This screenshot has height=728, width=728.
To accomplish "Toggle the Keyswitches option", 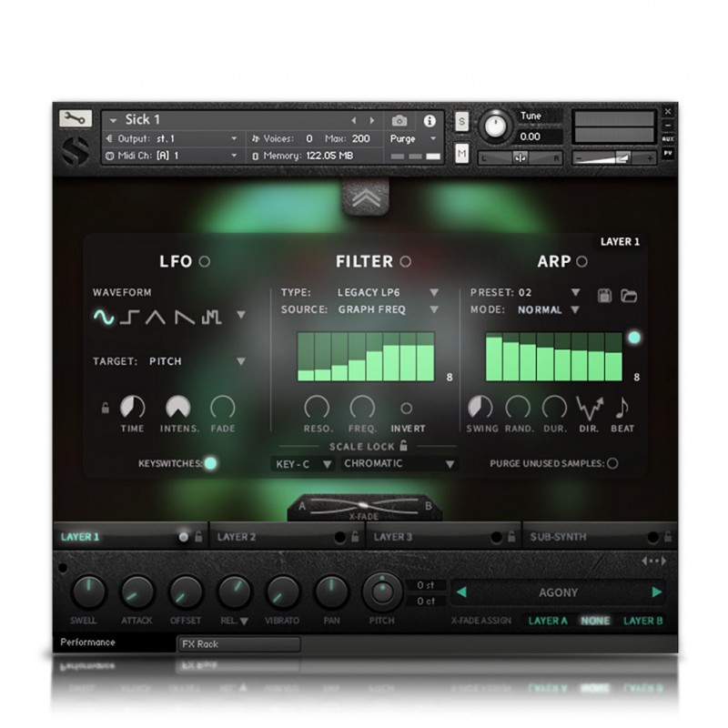I will [x=210, y=463].
